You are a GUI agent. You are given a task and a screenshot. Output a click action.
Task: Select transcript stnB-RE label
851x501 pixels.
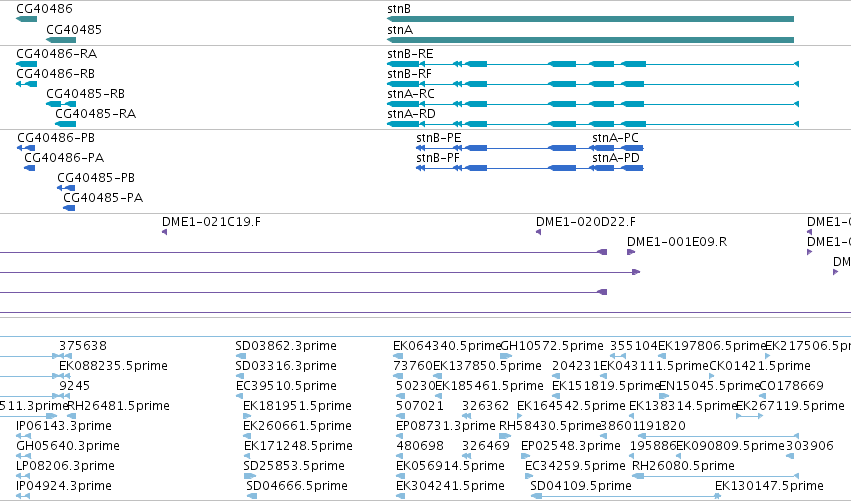[410, 54]
